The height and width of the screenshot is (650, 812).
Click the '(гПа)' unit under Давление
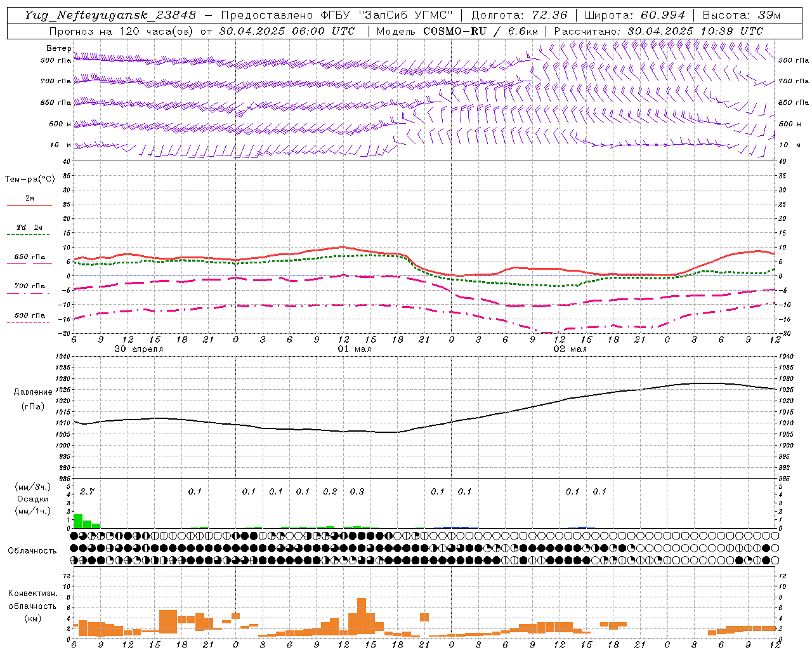point(33,406)
